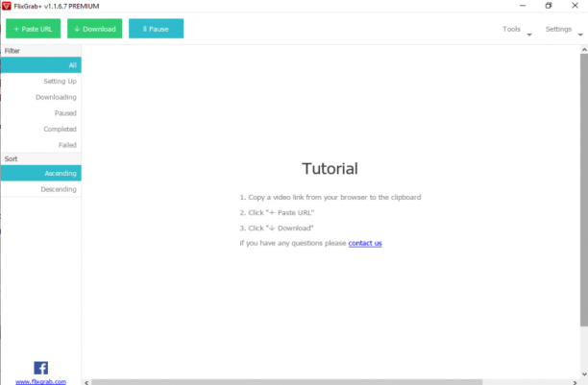The width and height of the screenshot is (588, 385).
Task: Show Paused downloads
Action: point(41,113)
